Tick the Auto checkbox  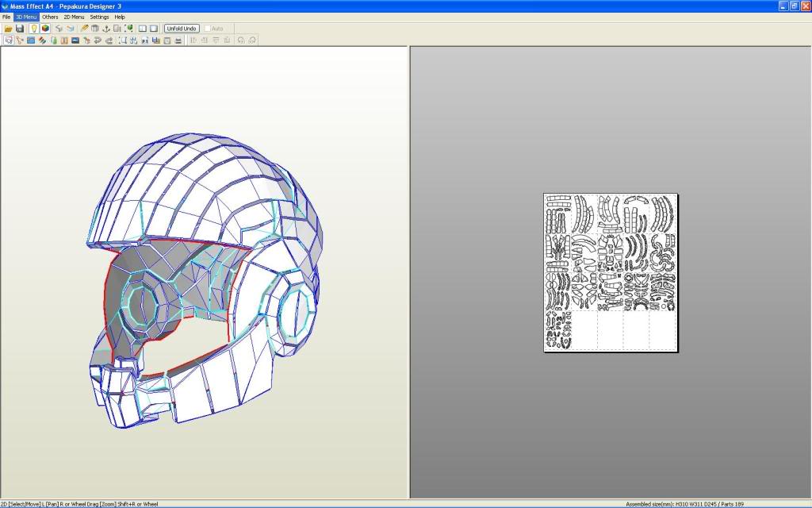point(208,29)
